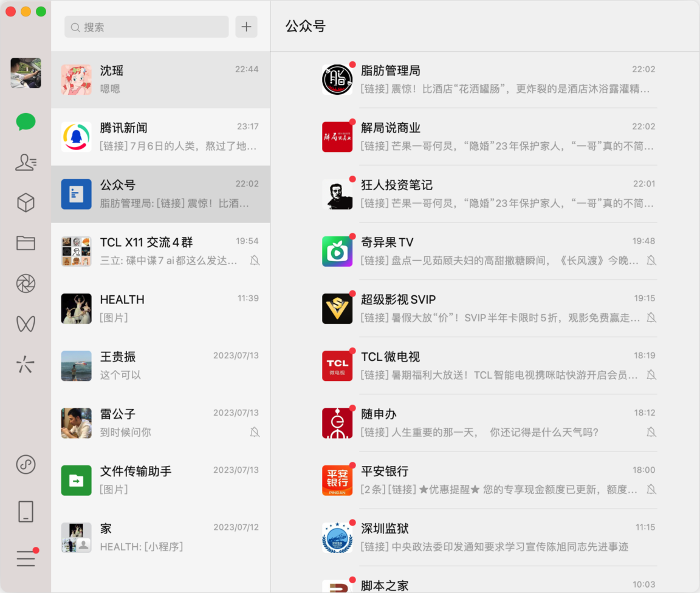Click the 腾讯新闻 penguin logo avatar
The height and width of the screenshot is (593, 700).
(77, 137)
